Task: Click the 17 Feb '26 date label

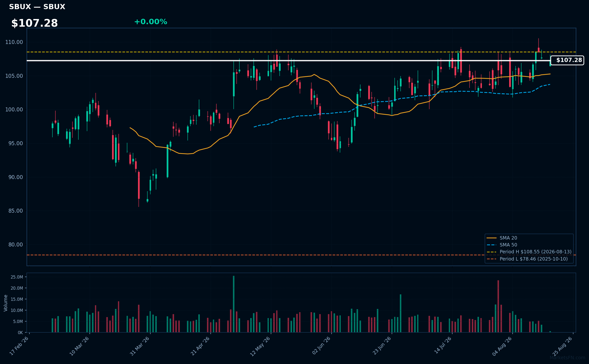Action: [19, 346]
